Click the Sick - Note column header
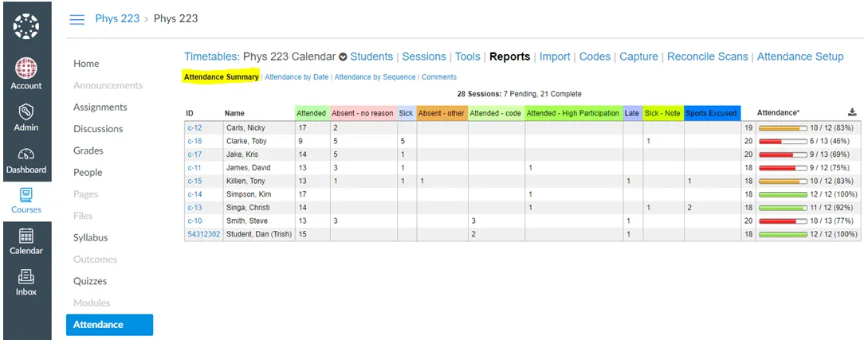 point(662,113)
